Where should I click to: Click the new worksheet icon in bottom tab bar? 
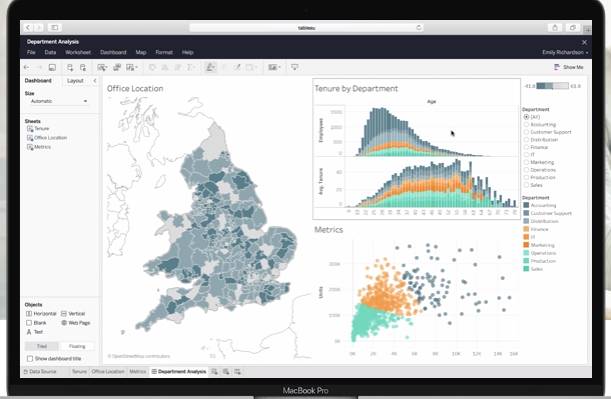(214, 372)
